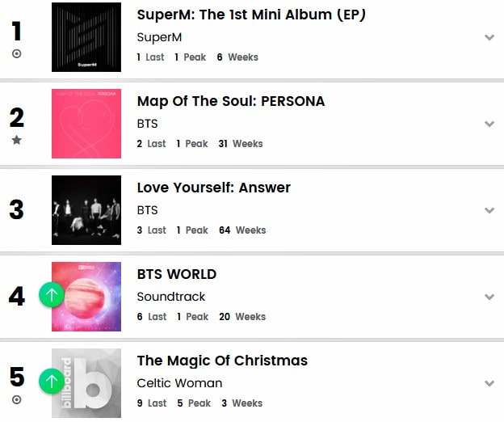Click the circle bullet icon under rank 5
This screenshot has width=504, height=422.
tap(17, 399)
